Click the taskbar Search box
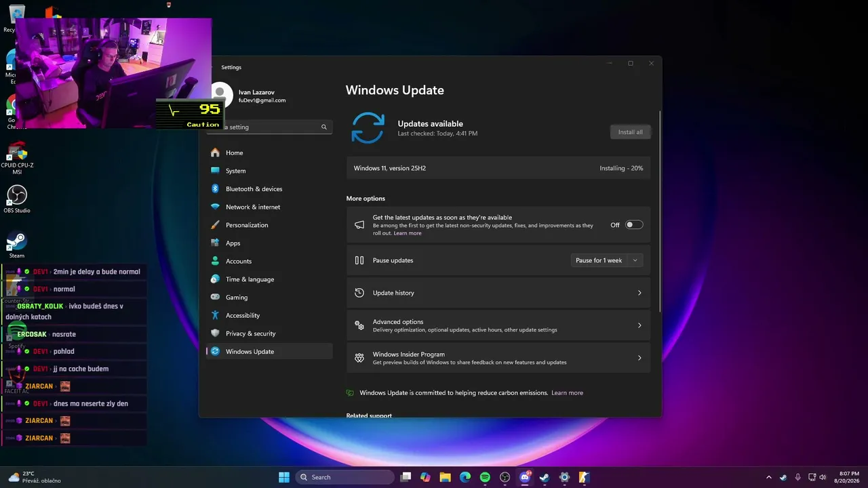 [345, 477]
